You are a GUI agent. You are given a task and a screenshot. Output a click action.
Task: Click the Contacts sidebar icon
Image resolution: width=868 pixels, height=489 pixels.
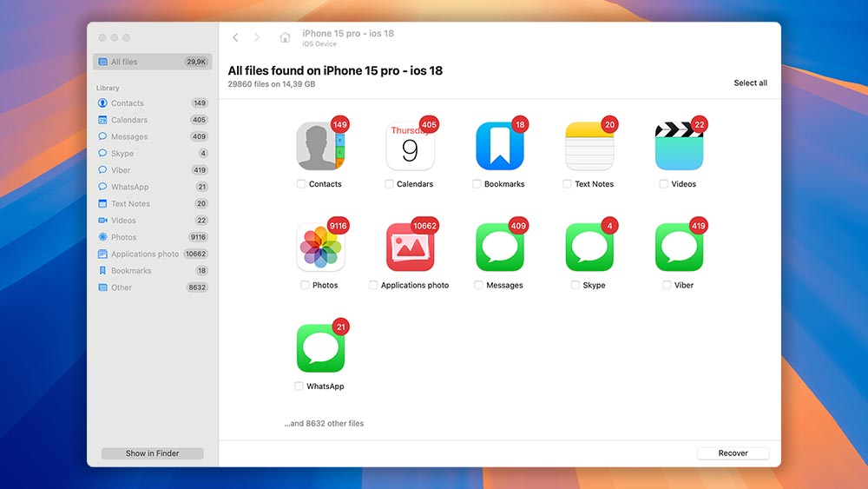(x=102, y=103)
